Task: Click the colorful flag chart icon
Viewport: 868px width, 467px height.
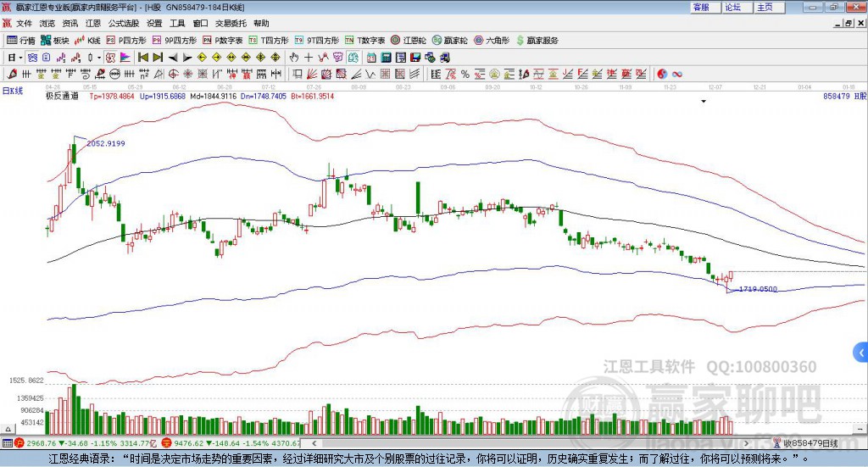Action: pos(125,58)
